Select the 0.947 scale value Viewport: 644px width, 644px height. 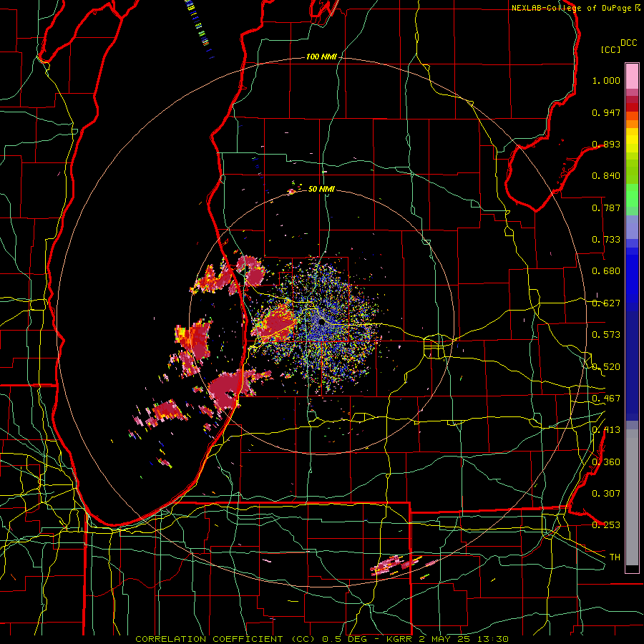[606, 112]
